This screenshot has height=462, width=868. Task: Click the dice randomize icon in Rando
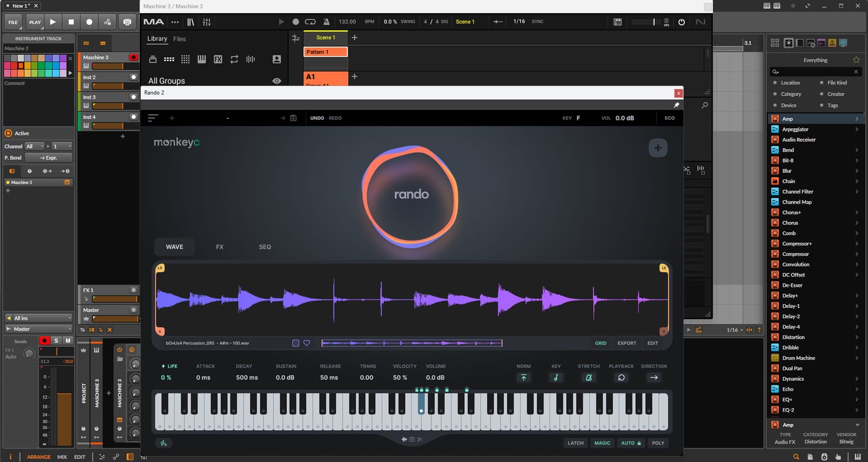(x=295, y=343)
